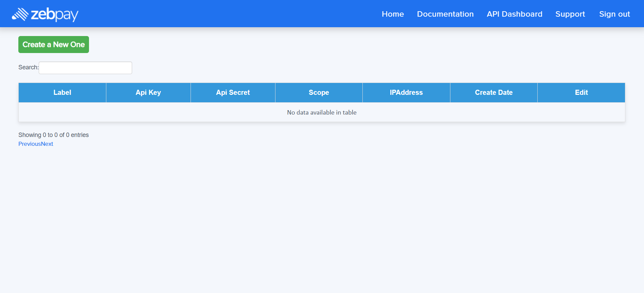The image size is (644, 293).
Task: Sort table by Api Key column
Action: pyautogui.click(x=148, y=92)
